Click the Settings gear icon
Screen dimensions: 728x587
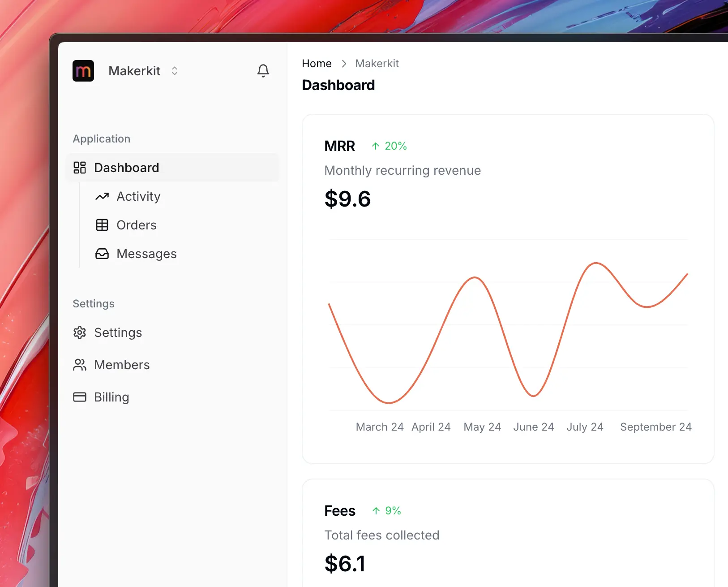tap(80, 332)
